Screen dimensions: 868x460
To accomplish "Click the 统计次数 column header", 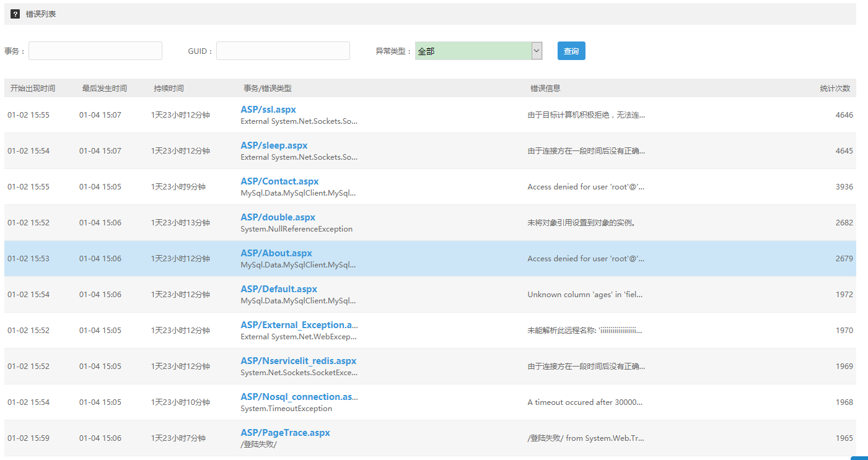I will (835, 89).
